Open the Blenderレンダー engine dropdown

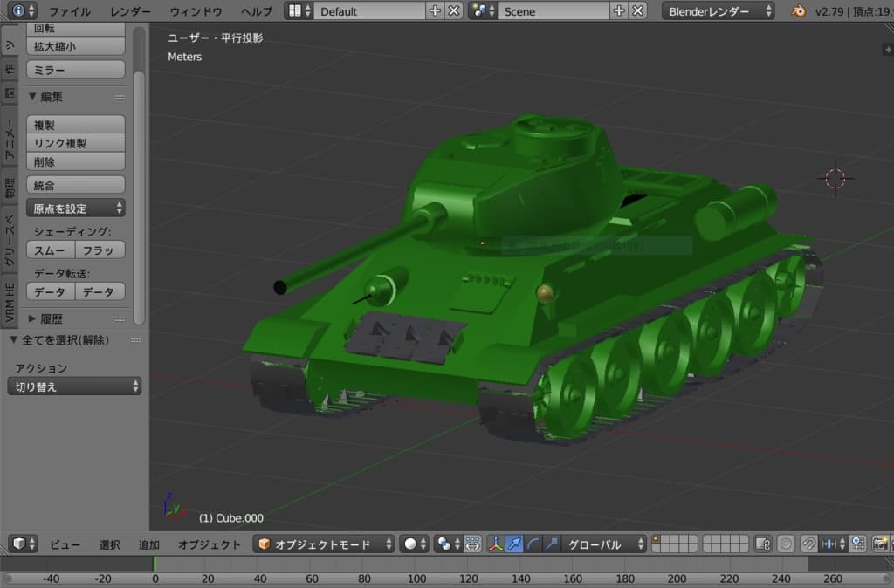click(718, 10)
